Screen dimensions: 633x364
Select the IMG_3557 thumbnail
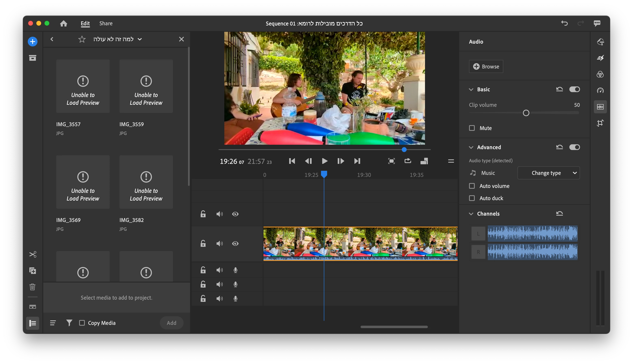(83, 86)
